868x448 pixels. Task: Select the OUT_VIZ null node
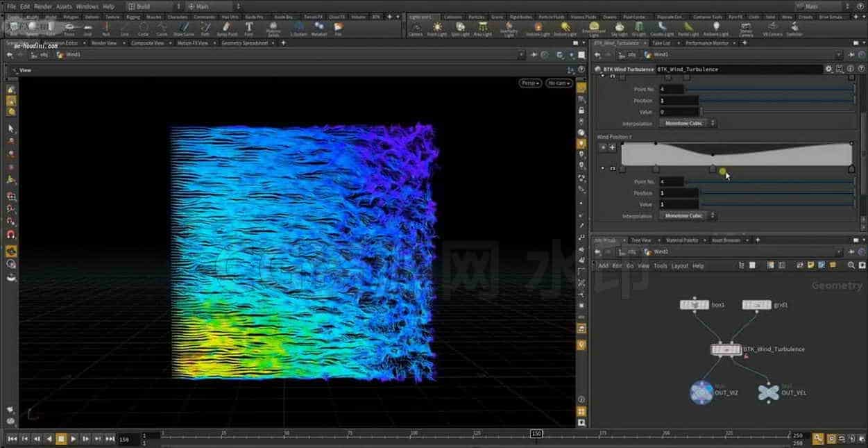(x=702, y=392)
